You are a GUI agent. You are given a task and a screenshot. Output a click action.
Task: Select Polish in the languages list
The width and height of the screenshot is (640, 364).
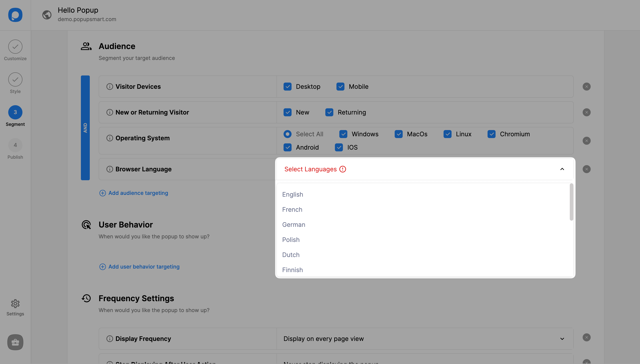291,239
